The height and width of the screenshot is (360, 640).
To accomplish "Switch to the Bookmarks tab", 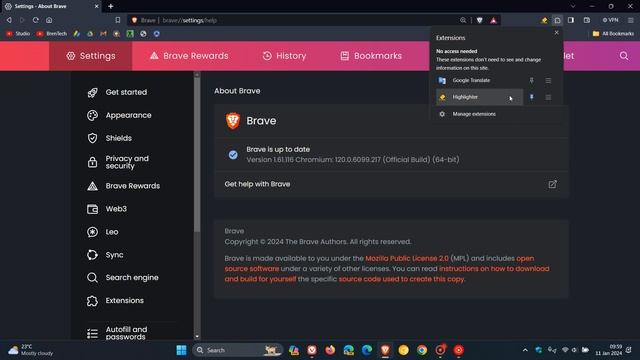I will 371,56.
